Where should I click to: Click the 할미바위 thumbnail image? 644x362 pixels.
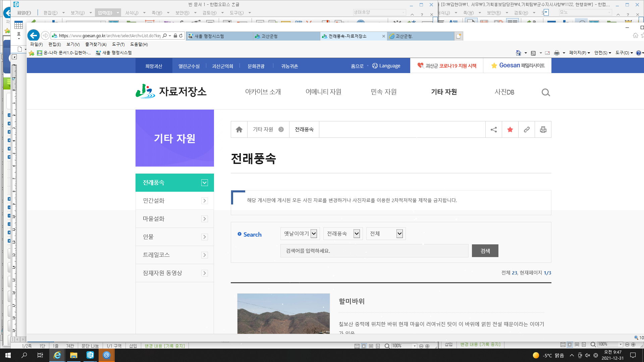click(x=283, y=313)
